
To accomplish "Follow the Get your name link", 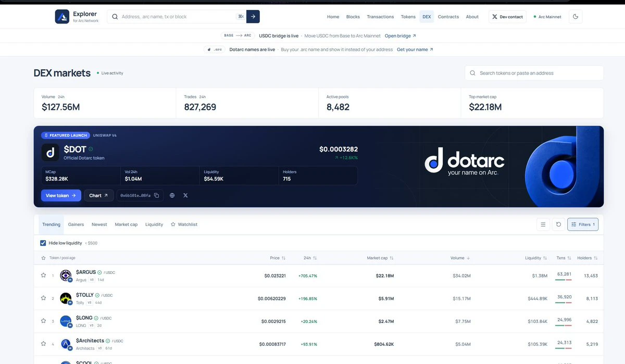I will 415,49.
